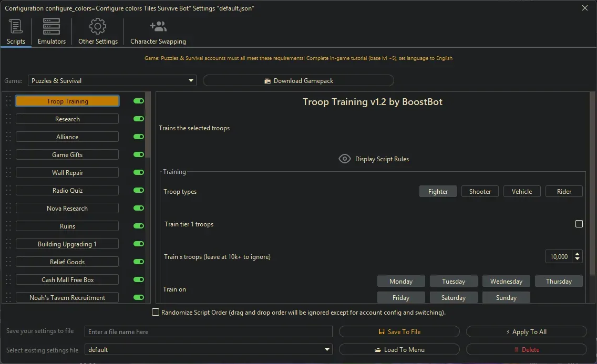Check the Randomize Script Order checkbox

pos(156,311)
